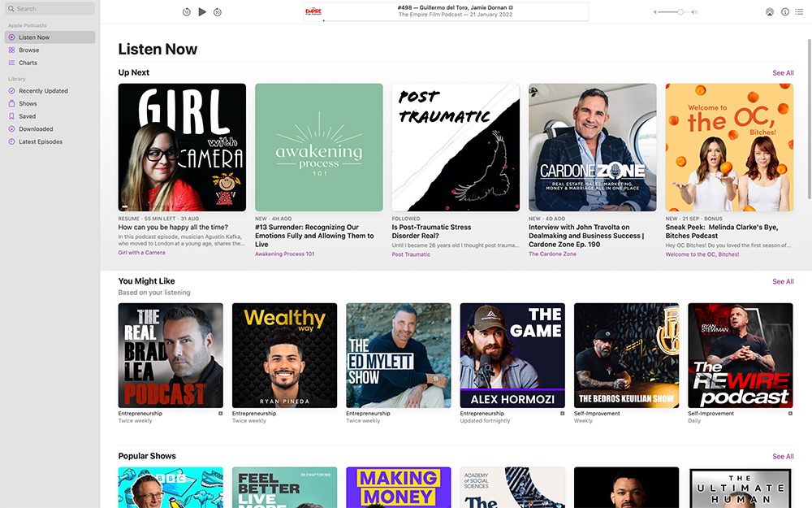
Task: Open Wealthy Way by Ryan Pineda
Action: [284, 356]
